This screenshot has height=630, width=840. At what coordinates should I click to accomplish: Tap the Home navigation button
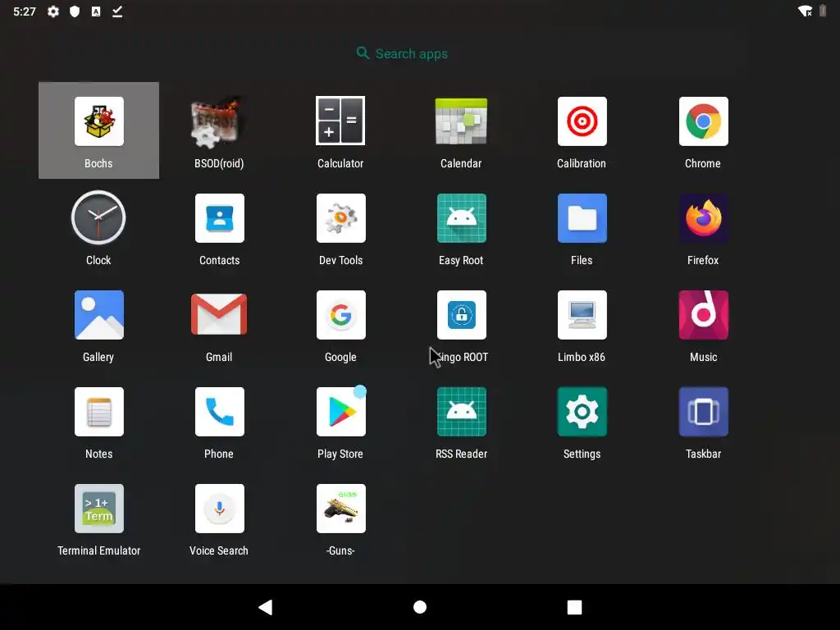point(420,607)
